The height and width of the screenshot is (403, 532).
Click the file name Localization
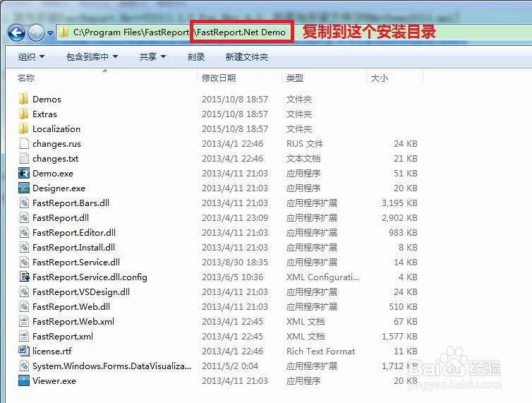[56, 128]
